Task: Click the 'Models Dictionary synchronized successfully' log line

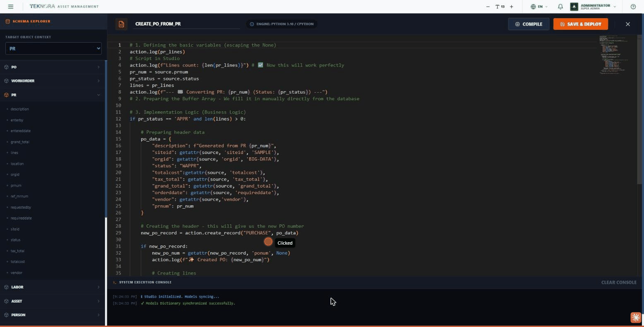Action: tap(188, 303)
